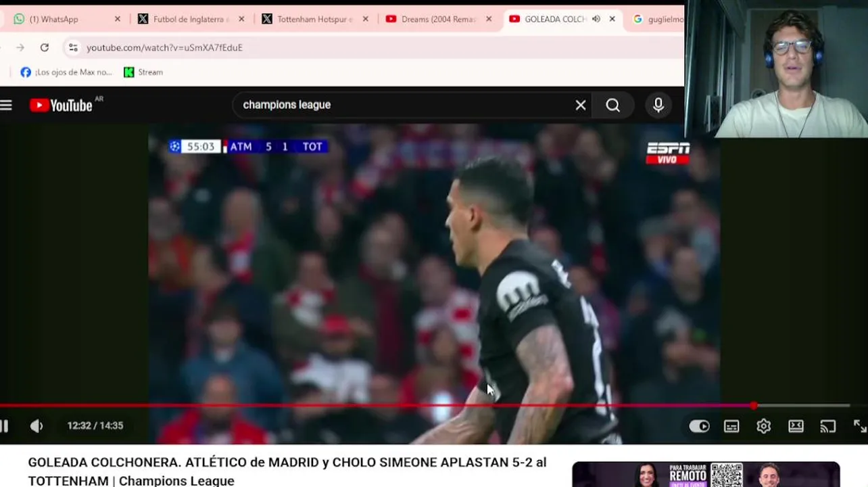868x487 pixels.
Task: Toggle the autoplay switch
Action: click(699, 426)
